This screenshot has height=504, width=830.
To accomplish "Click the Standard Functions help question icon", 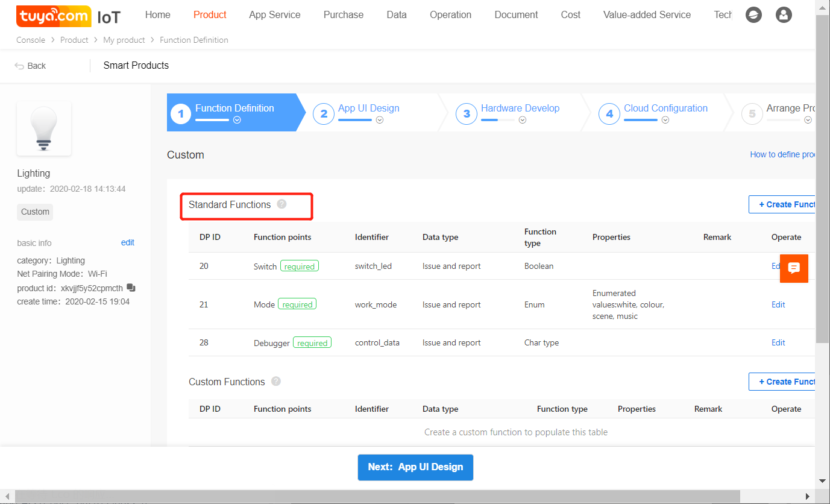I will (x=281, y=204).
